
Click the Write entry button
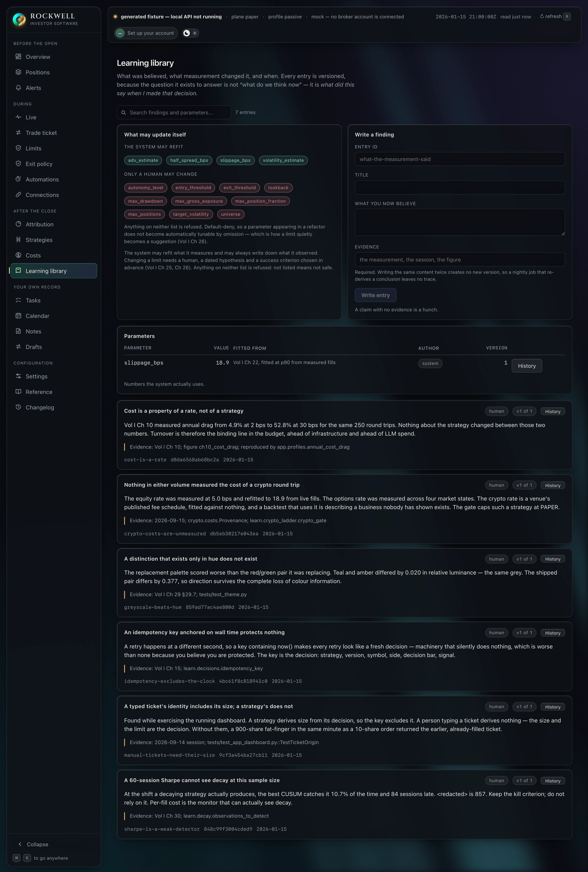pyautogui.click(x=375, y=295)
